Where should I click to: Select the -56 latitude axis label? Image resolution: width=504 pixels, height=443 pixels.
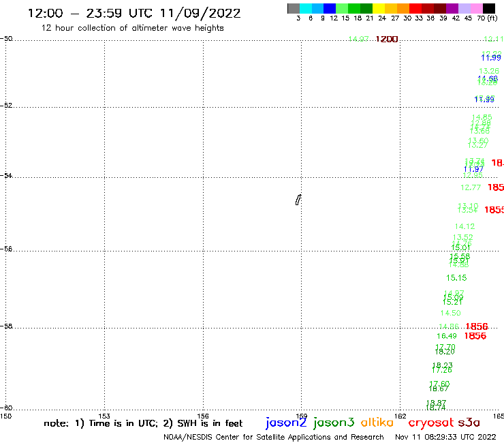click(x=6, y=249)
